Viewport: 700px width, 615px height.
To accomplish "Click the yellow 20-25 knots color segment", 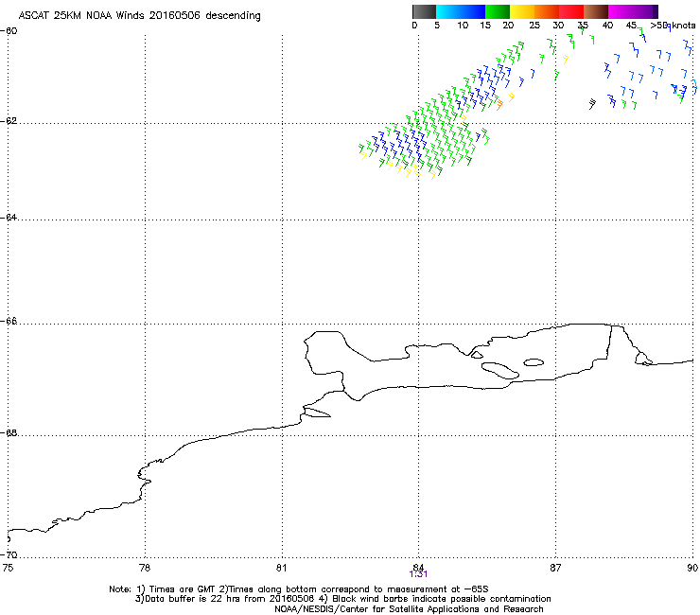I will (x=522, y=11).
